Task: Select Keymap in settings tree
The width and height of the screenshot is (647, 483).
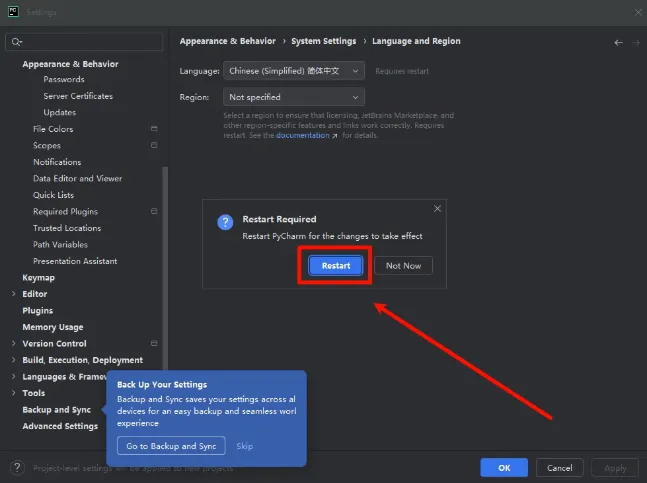Action: pos(38,278)
